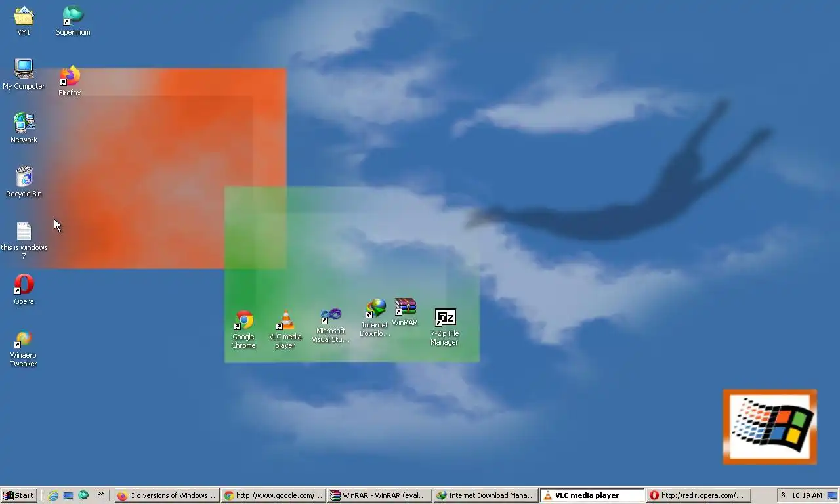Switch to the WinRAR taskbar button
The width and height of the screenshot is (840, 504).
coord(379,495)
